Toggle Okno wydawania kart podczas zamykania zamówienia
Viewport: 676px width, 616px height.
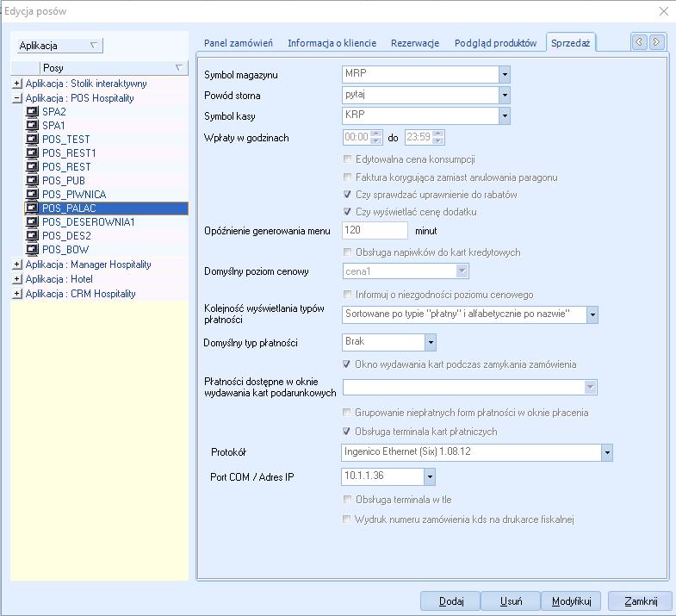tap(346, 364)
